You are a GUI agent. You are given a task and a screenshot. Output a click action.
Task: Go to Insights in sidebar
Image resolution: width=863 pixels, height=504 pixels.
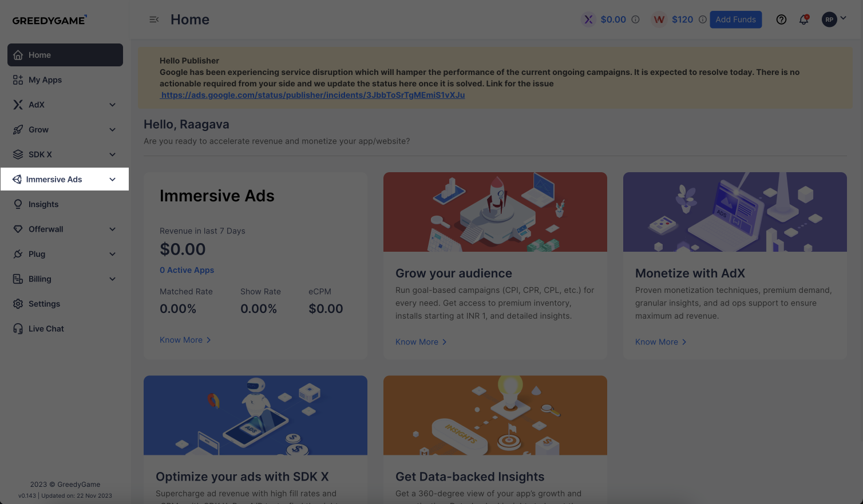43,204
